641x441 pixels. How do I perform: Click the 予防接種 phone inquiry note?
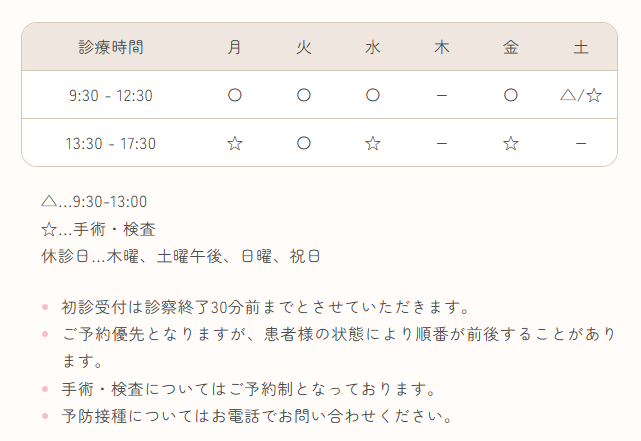pos(257,415)
